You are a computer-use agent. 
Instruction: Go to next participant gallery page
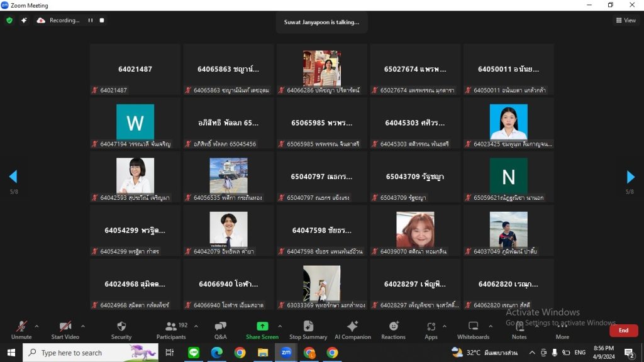coord(630,177)
